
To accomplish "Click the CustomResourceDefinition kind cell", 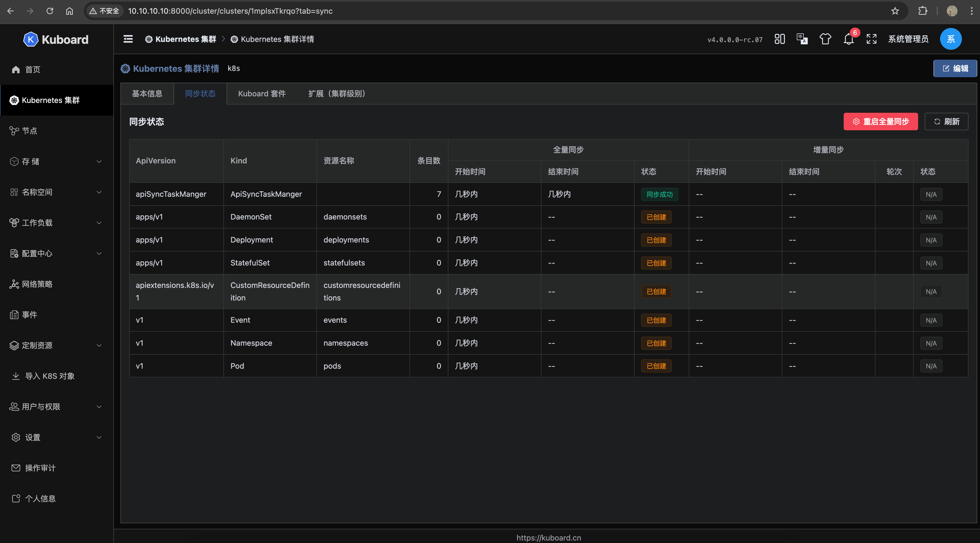I will coord(270,292).
